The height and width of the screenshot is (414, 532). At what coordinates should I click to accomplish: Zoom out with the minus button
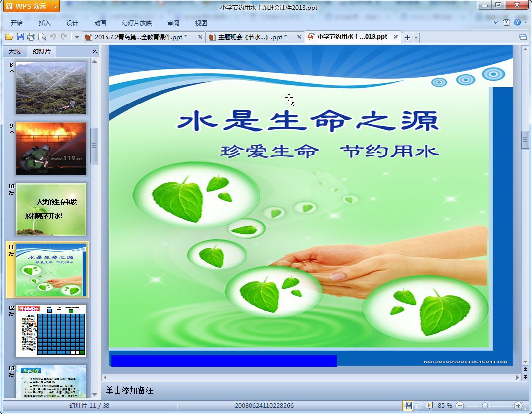(460, 405)
